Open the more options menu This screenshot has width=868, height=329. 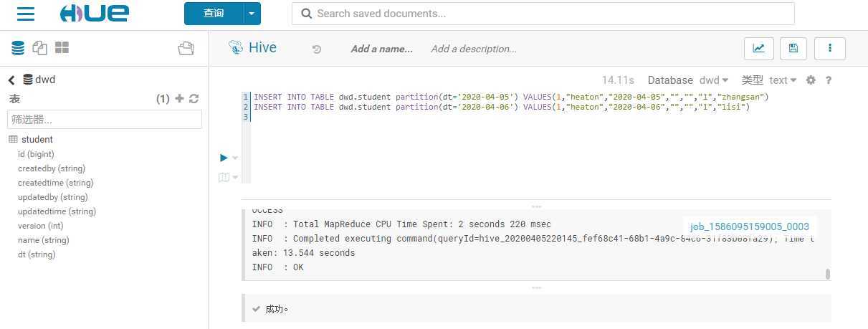pos(830,48)
